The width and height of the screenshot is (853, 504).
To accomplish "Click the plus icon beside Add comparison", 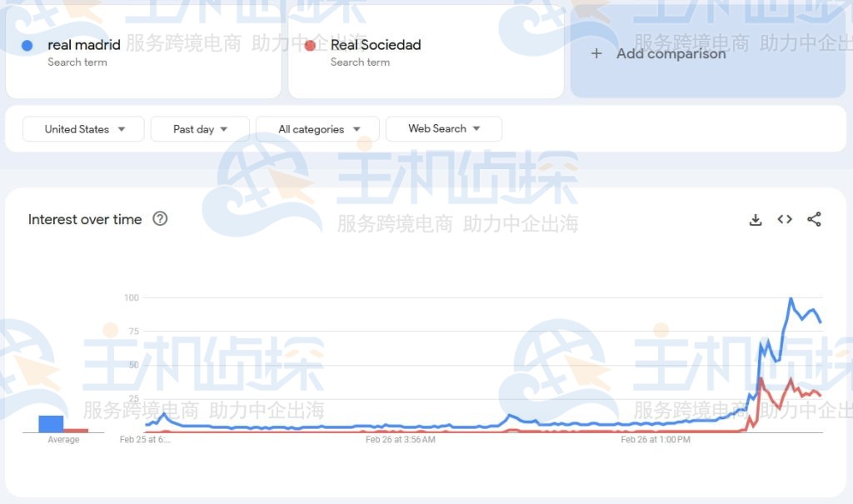I will coord(596,53).
